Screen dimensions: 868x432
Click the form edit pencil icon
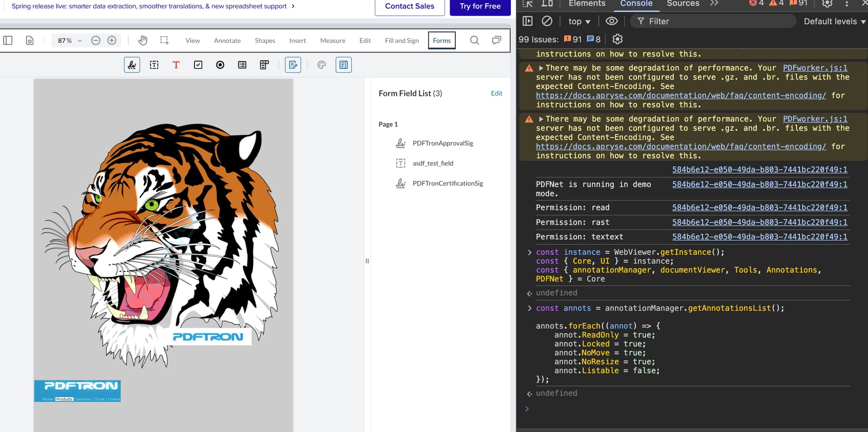tap(293, 65)
